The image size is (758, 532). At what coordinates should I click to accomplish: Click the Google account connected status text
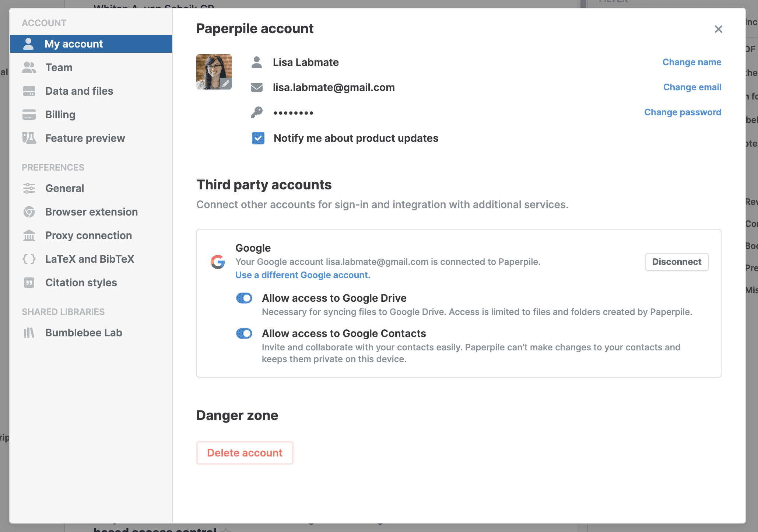pyautogui.click(x=388, y=262)
